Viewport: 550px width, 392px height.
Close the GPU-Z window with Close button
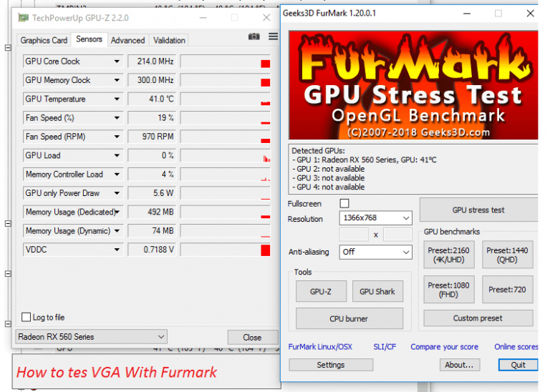coord(252,337)
